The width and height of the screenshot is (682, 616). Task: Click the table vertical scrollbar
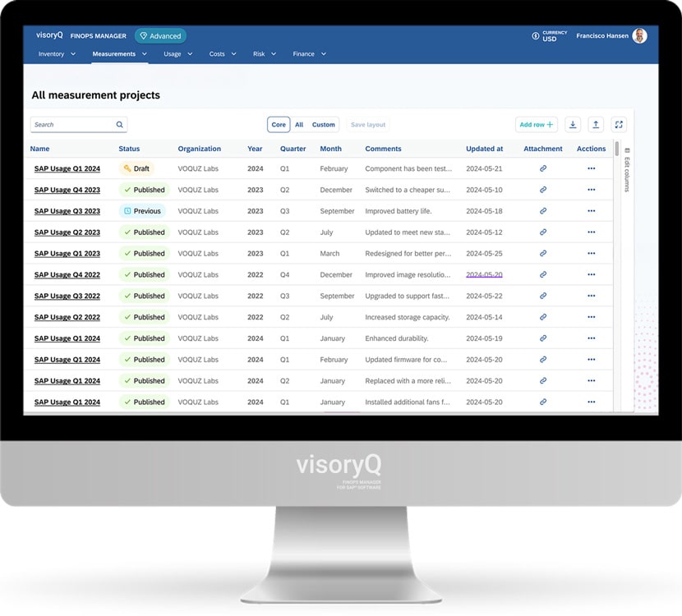[x=617, y=149]
